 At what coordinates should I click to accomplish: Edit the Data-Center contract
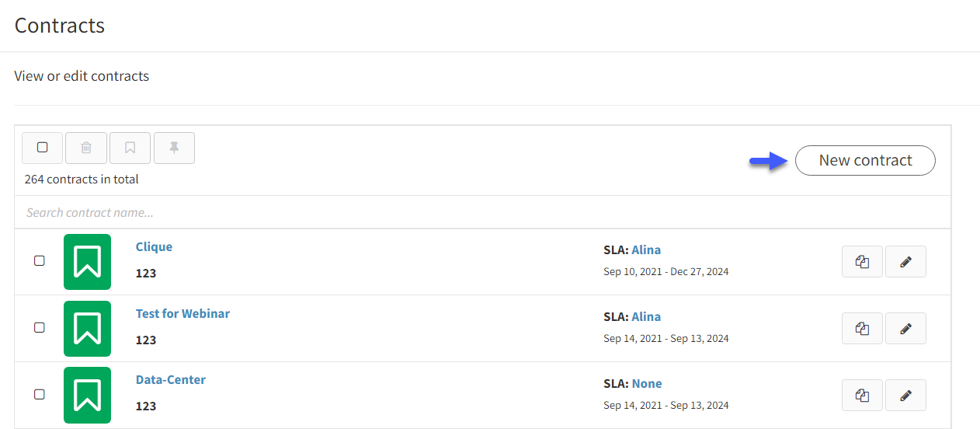click(x=905, y=395)
